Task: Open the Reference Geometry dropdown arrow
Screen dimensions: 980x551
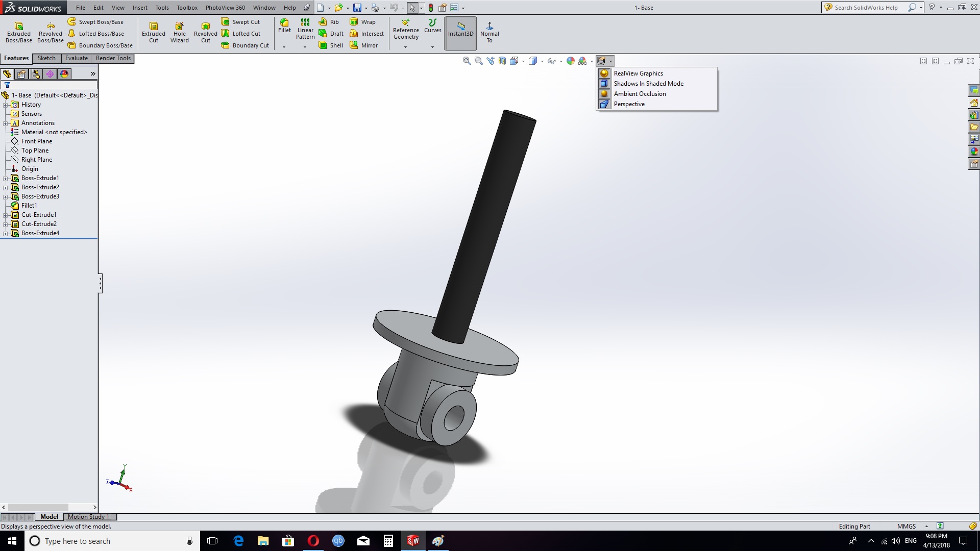Action: pyautogui.click(x=406, y=47)
